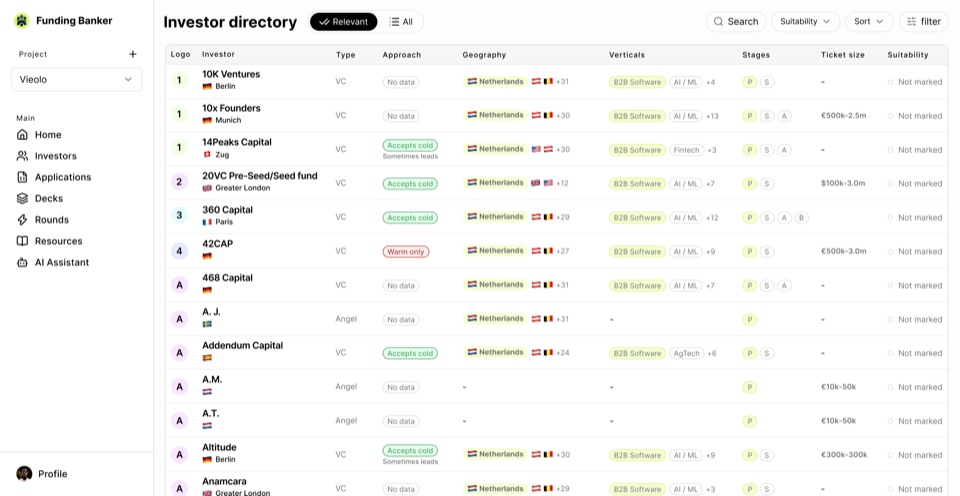The width and height of the screenshot is (960, 496).
Task: Click logo badge A for A.M.
Action: pos(179,386)
